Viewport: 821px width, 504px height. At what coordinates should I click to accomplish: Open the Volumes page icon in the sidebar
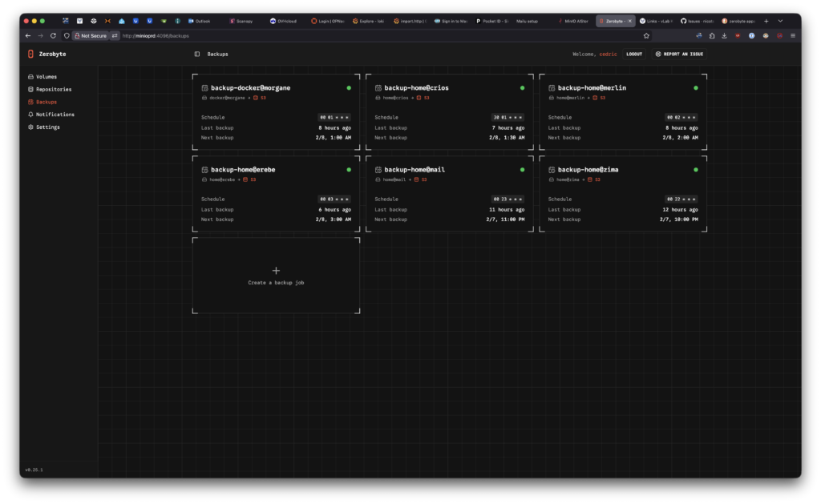[x=30, y=77]
